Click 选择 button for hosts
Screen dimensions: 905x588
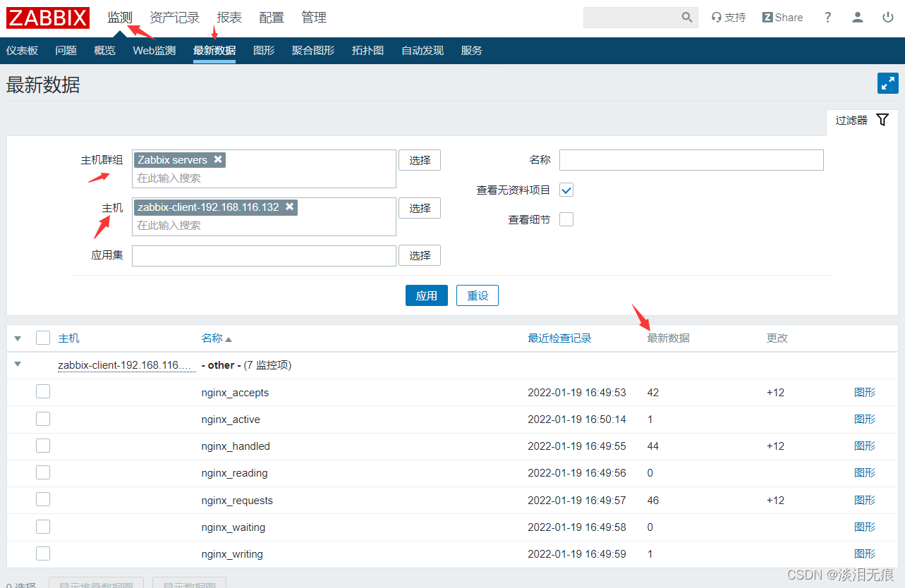click(x=420, y=208)
